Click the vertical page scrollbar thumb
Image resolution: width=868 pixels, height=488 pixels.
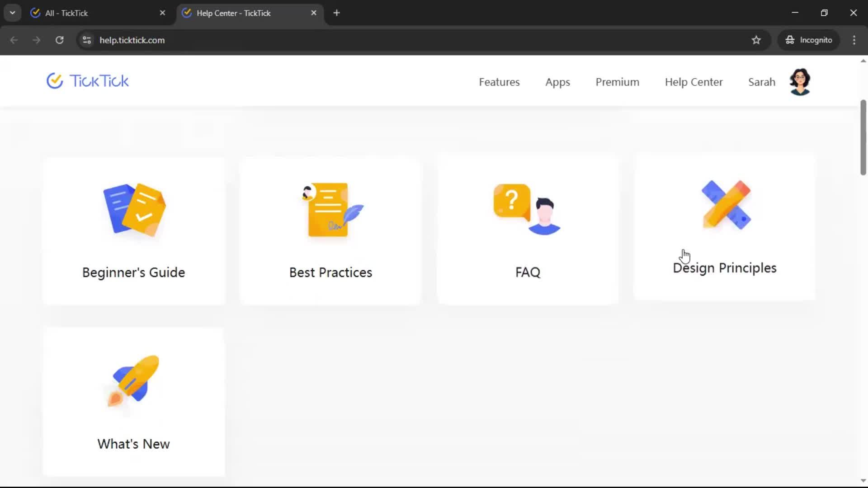pos(863,138)
